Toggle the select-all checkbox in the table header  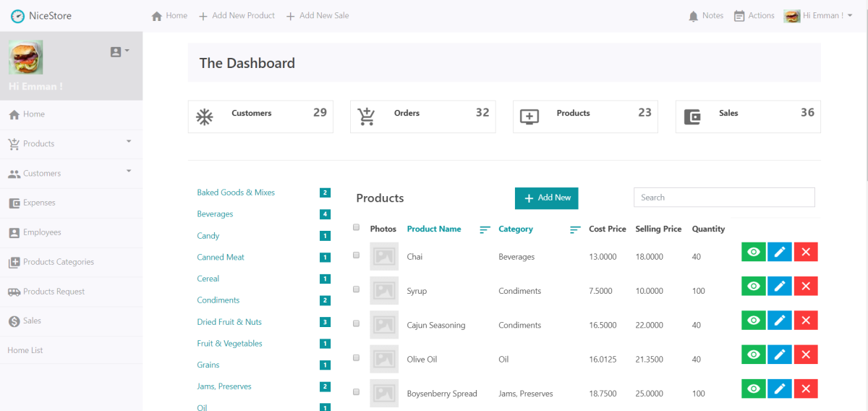pos(356,227)
